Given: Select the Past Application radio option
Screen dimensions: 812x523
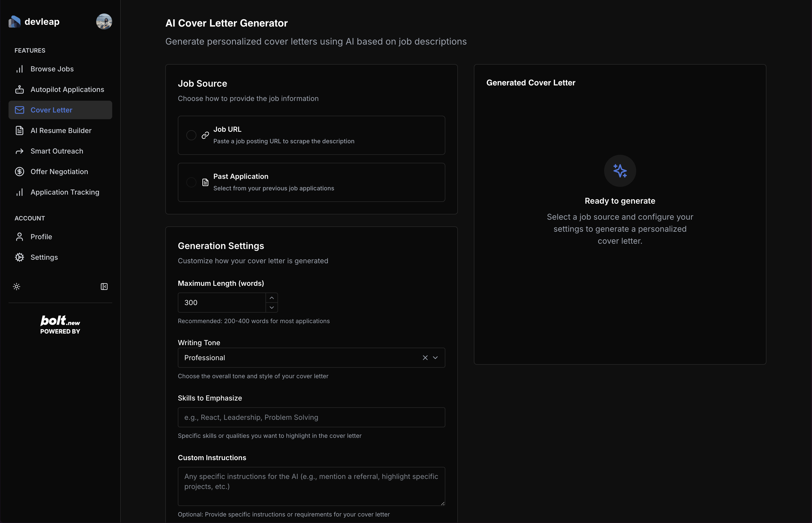Looking at the screenshot, I should (x=191, y=182).
